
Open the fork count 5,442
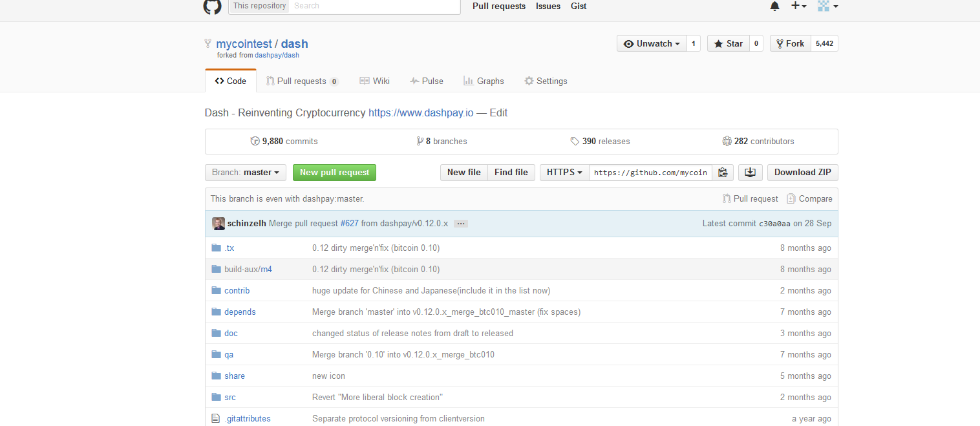point(824,44)
